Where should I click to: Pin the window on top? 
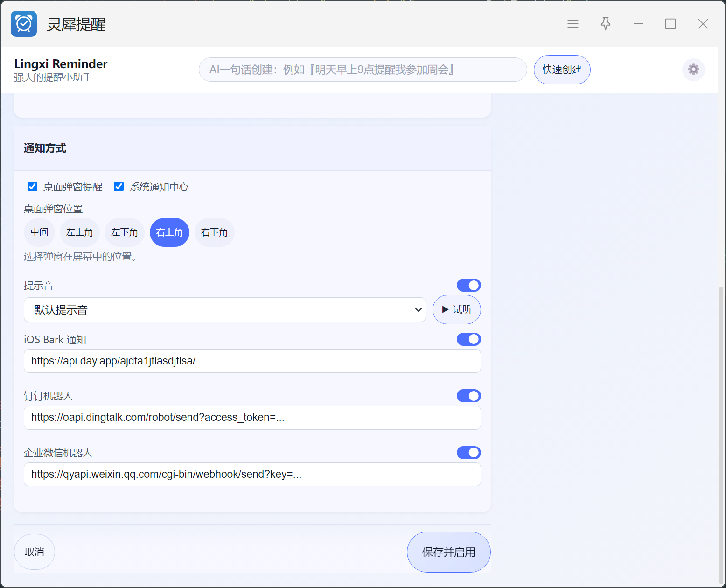click(x=605, y=24)
